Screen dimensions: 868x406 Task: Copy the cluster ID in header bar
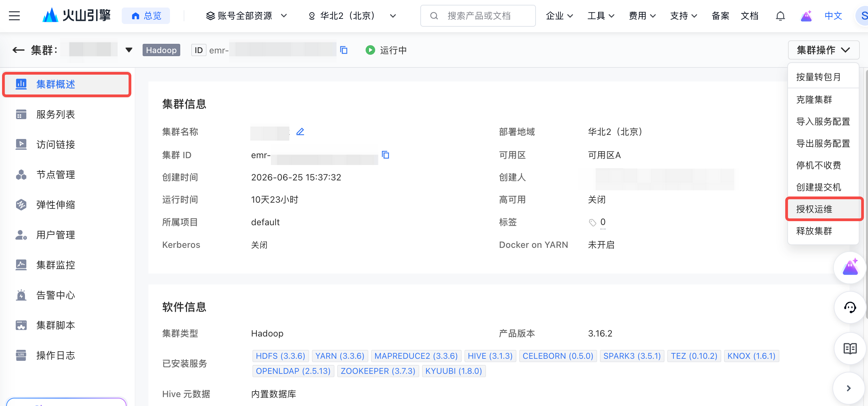[x=344, y=50]
